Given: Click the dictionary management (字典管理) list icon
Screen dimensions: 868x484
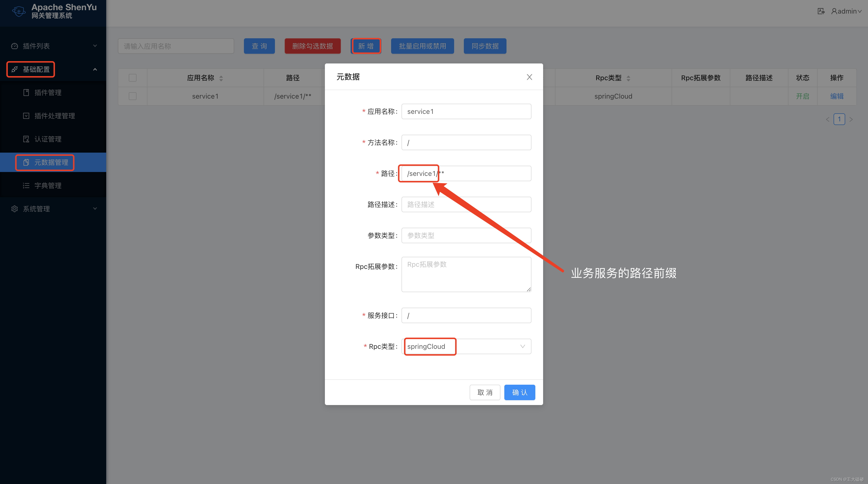Looking at the screenshot, I should click(x=26, y=186).
